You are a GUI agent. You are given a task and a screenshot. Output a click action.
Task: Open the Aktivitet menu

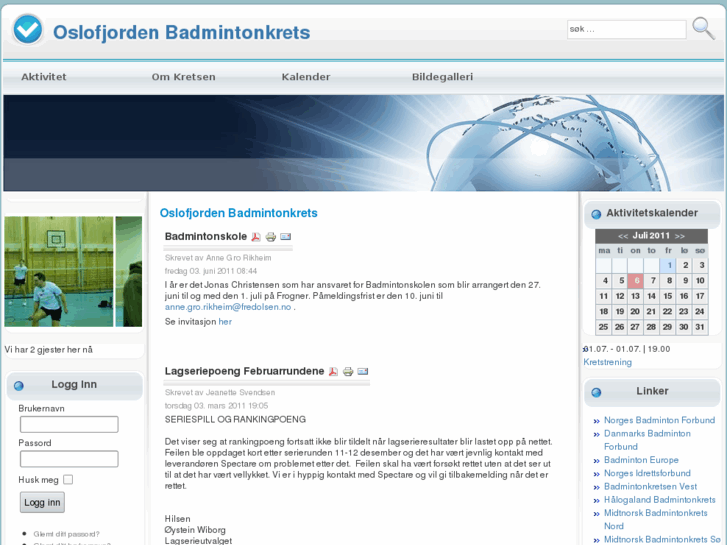point(44,77)
